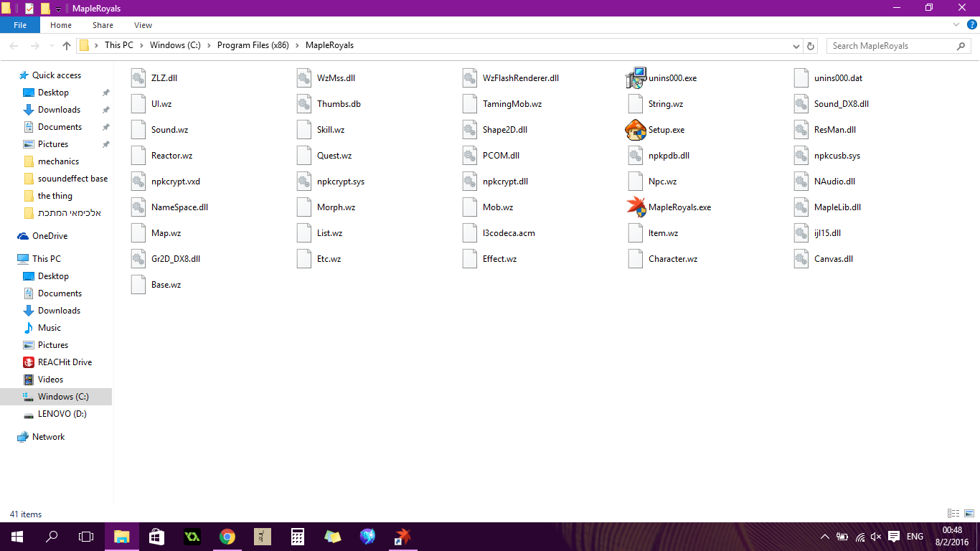980x551 pixels.
Task: Click the Refresh button beside address bar
Action: [x=811, y=46]
